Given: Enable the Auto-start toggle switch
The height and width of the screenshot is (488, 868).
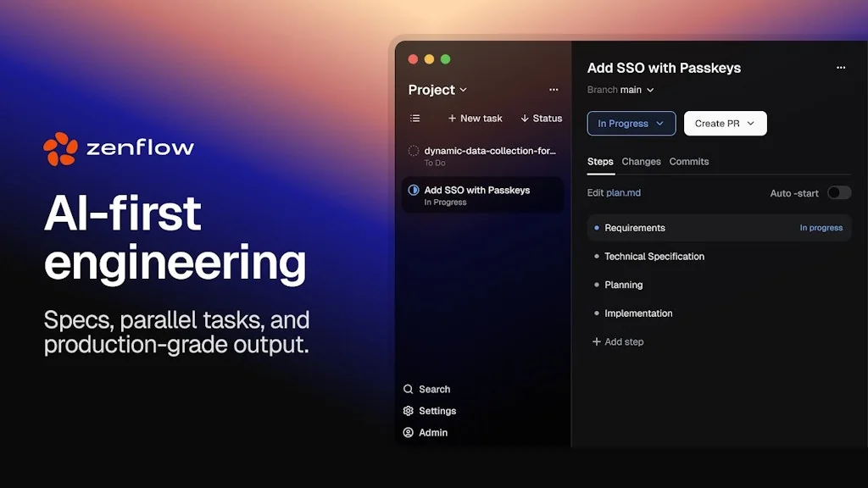Looking at the screenshot, I should pyautogui.click(x=838, y=193).
